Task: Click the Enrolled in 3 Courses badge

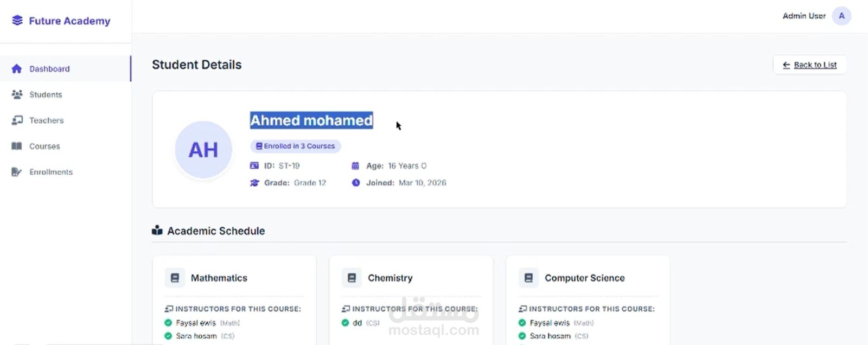Action: pos(296,146)
